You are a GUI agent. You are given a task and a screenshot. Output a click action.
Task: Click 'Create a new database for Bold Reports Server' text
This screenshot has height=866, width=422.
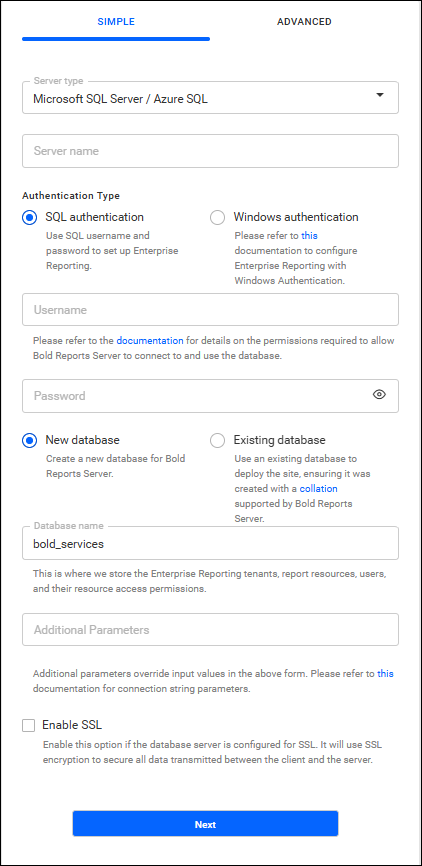[x=115, y=467]
